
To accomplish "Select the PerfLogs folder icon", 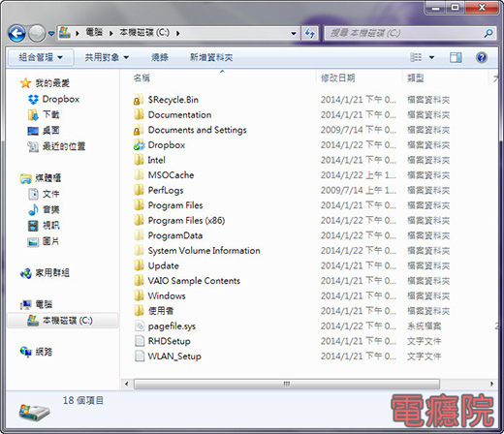I will (139, 190).
